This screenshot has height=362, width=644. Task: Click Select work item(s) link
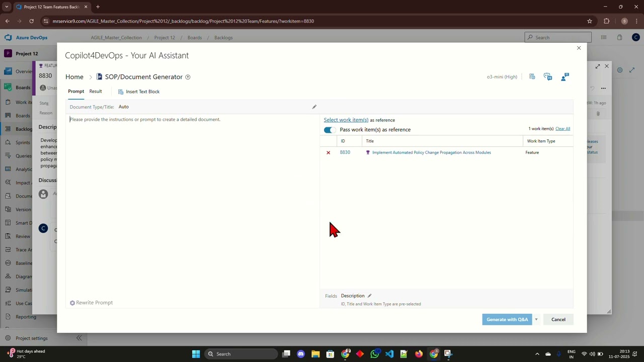(x=346, y=120)
